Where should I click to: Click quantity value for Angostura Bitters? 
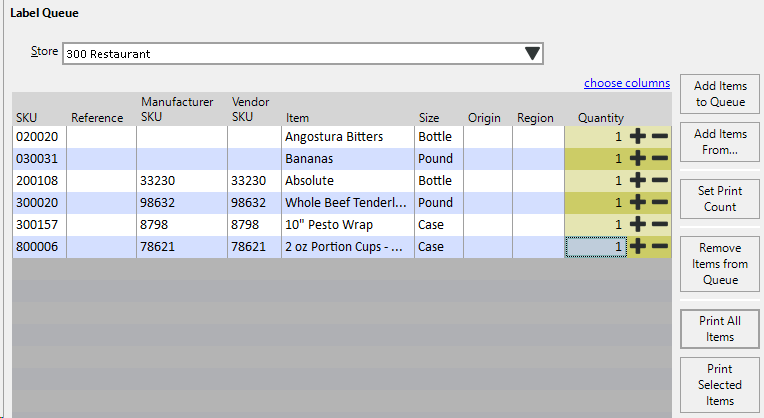[x=596, y=137]
